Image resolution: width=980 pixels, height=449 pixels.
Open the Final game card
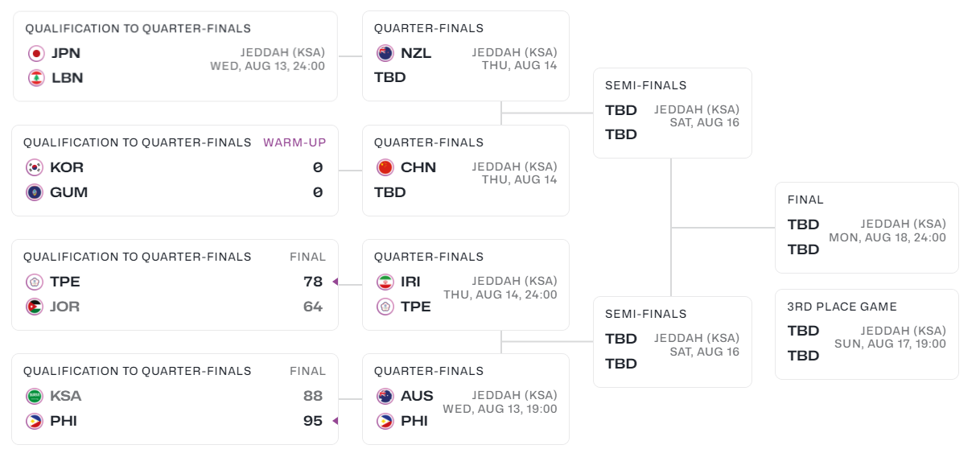[x=867, y=228]
